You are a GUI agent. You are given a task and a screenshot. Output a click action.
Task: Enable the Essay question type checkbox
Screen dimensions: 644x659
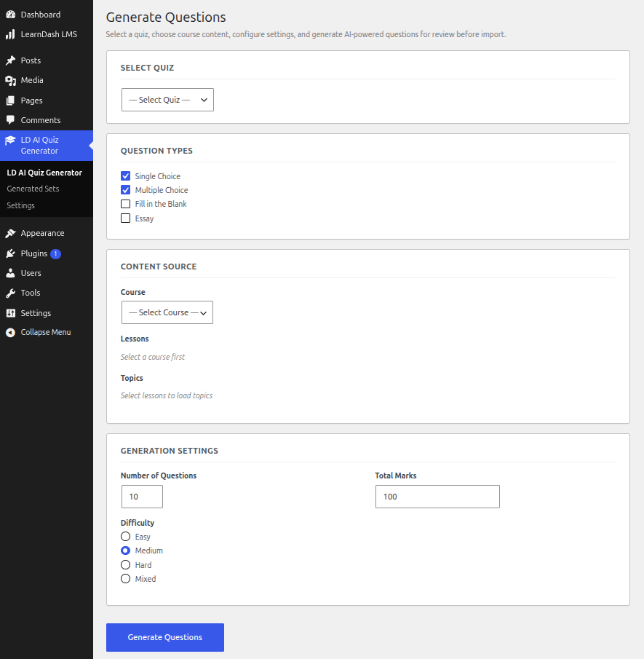126,218
